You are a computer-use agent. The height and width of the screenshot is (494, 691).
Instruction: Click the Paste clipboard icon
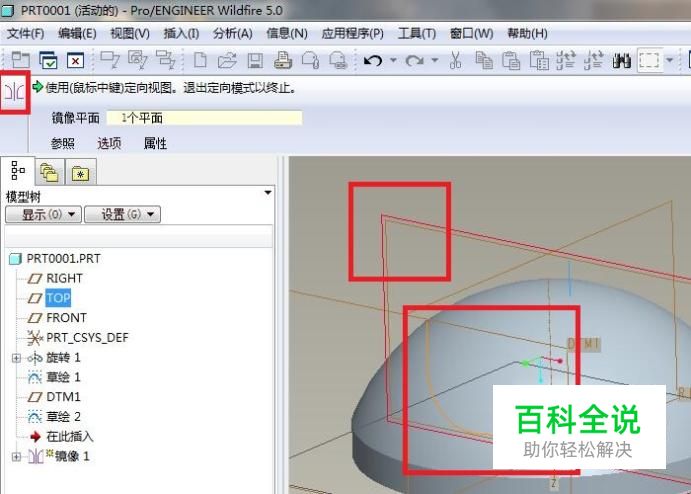[511, 60]
